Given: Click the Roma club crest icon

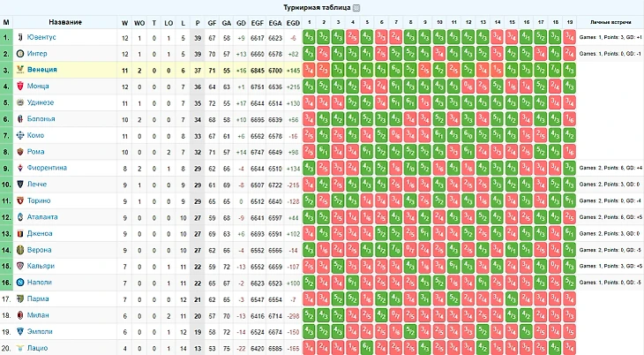Looking at the screenshot, I should point(20,152).
